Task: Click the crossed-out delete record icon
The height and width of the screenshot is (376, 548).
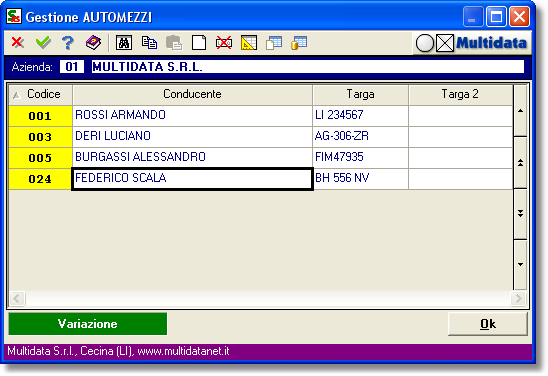Action: click(x=224, y=43)
